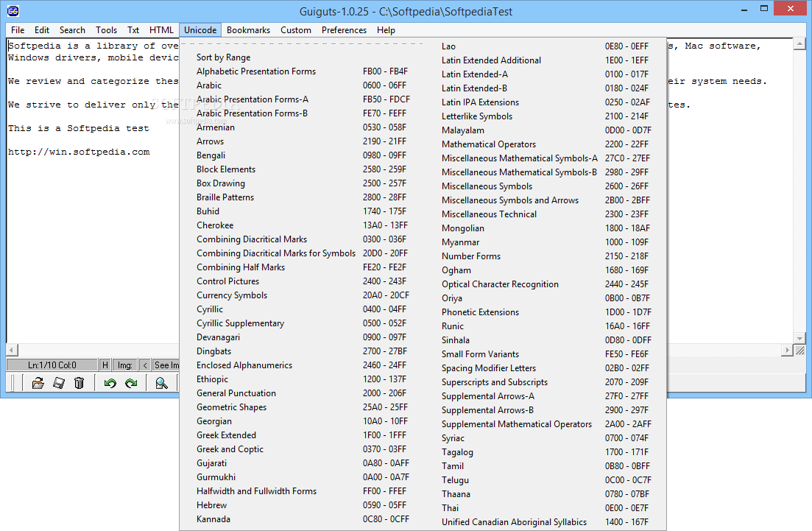Choose Latin Extended Additional block
This screenshot has width=812, height=531.
click(x=546, y=60)
